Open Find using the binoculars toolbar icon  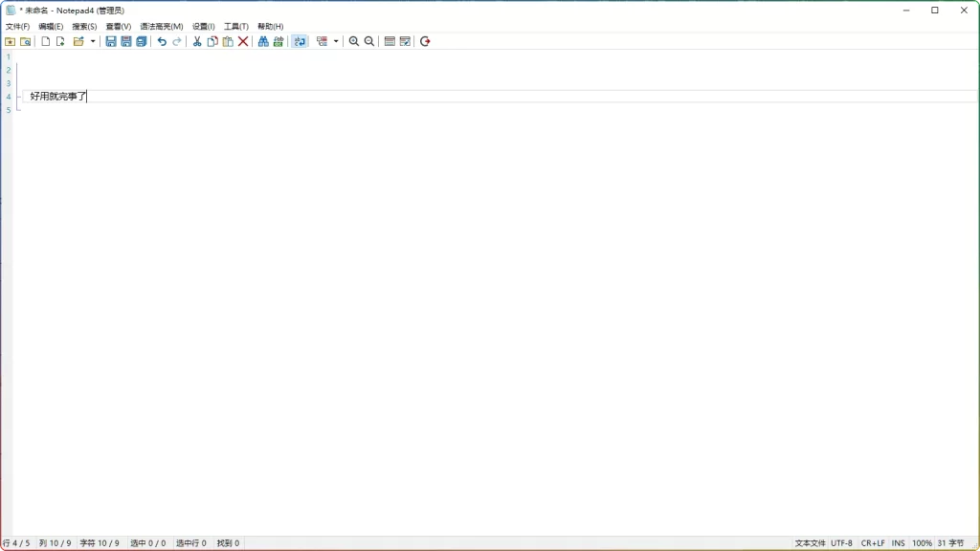pyautogui.click(x=262, y=41)
